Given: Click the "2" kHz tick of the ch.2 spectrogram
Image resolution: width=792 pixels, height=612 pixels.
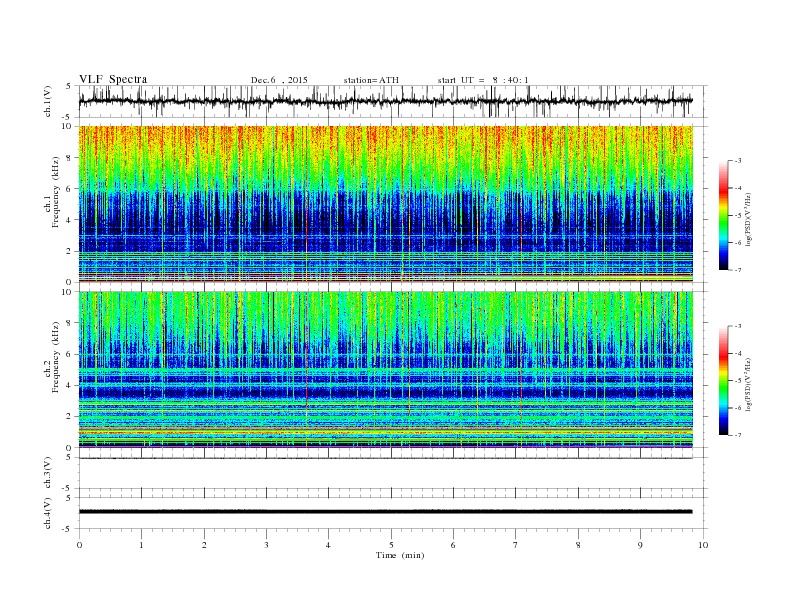Looking at the screenshot, I should 70,417.
